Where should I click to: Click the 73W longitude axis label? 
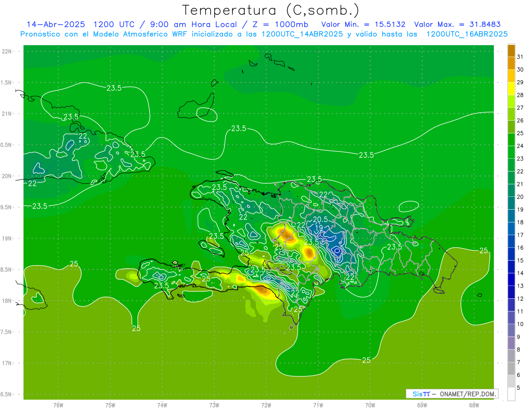click(x=214, y=405)
